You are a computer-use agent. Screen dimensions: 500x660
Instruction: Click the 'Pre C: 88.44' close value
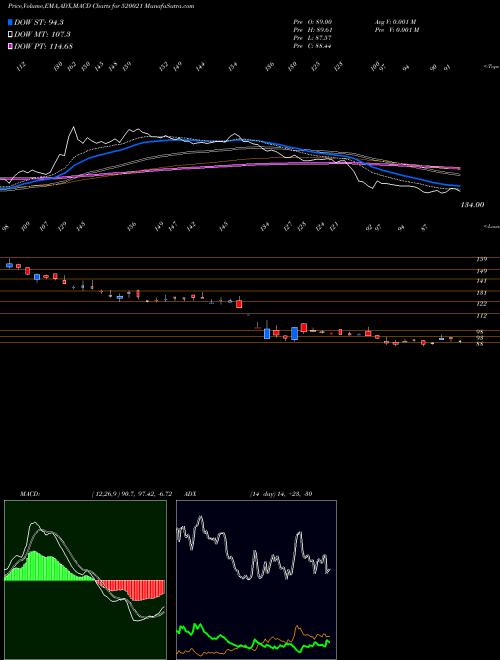click(313, 46)
